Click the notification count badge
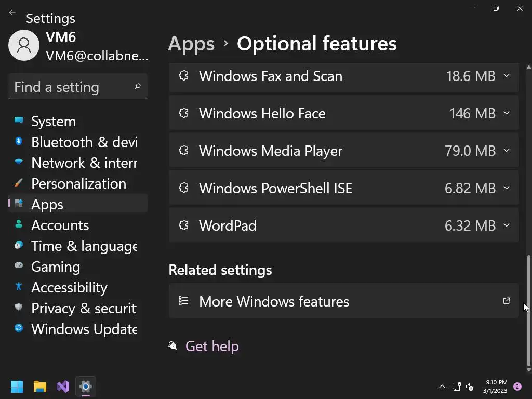The height and width of the screenshot is (399, 532). (x=517, y=387)
